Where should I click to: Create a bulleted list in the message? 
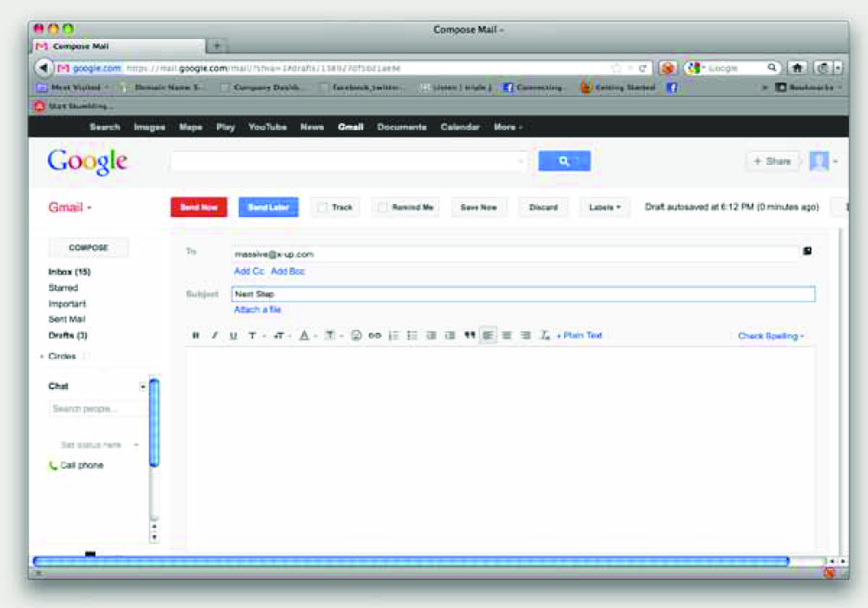[412, 335]
